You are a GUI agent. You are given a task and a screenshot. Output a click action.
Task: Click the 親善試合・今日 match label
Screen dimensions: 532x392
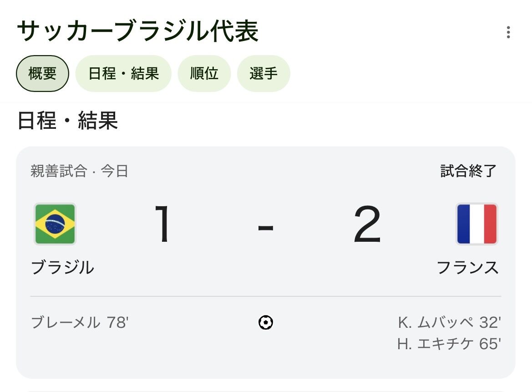coord(79,171)
